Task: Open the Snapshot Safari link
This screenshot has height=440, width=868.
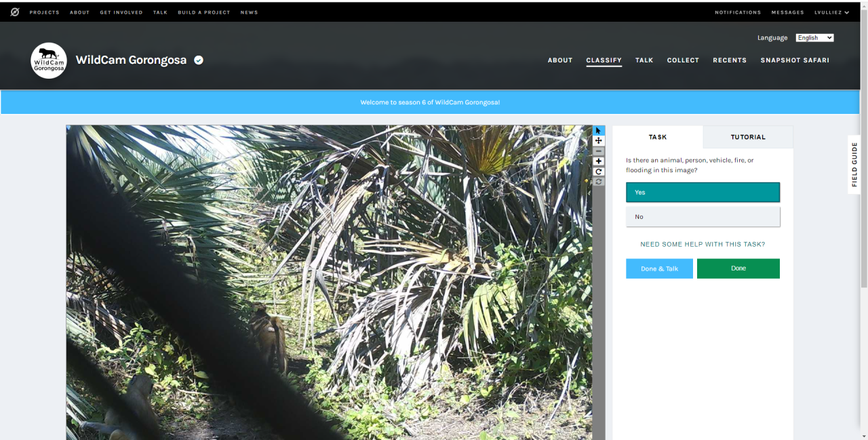Action: tap(795, 60)
